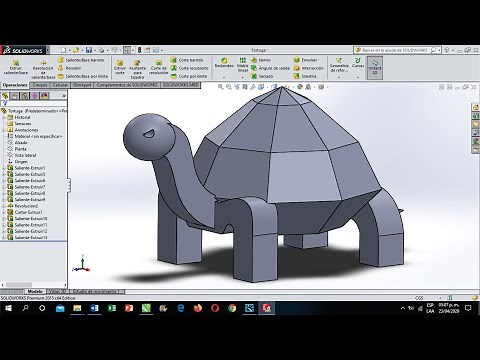Viewport: 480px width, 360px height.
Task: Open dropdown arrow under Matriz lineal
Action: (x=242, y=77)
